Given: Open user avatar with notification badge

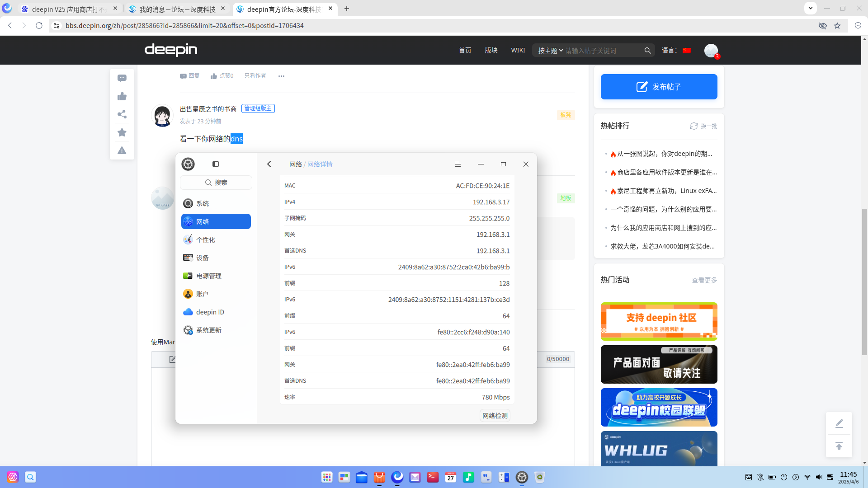Looking at the screenshot, I should point(711,51).
